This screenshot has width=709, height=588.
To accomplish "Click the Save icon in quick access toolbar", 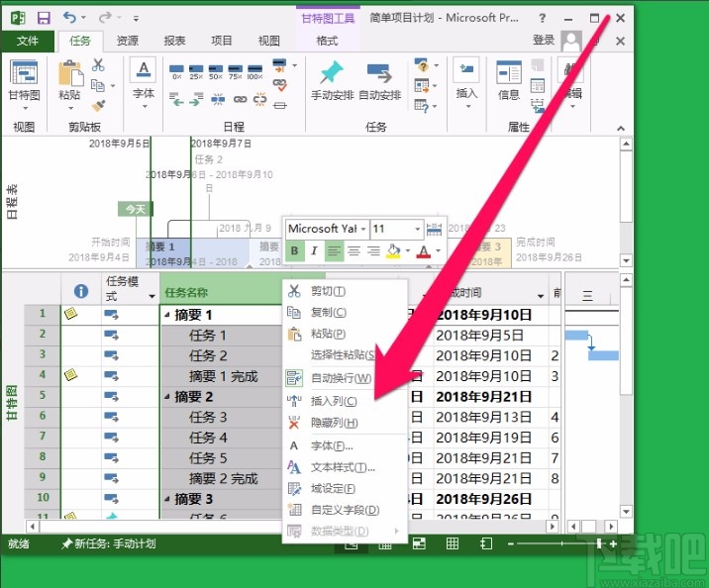I will 44,18.
